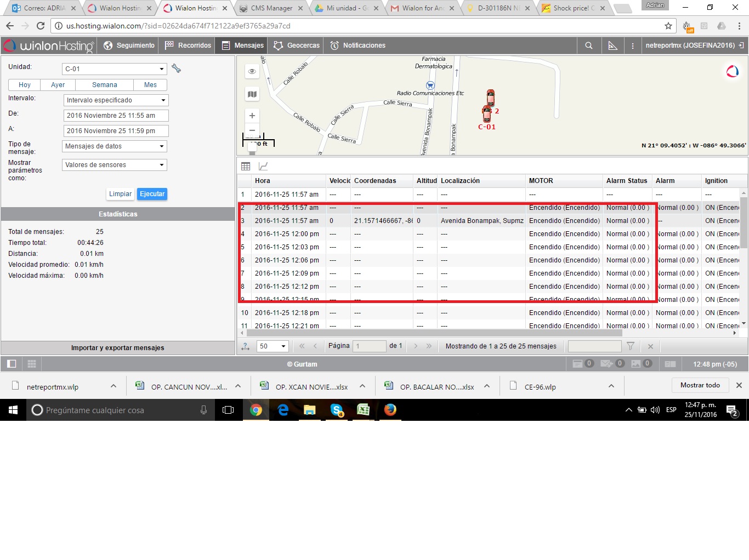Toggle the single-panel layout icon at bottom left

point(12,364)
